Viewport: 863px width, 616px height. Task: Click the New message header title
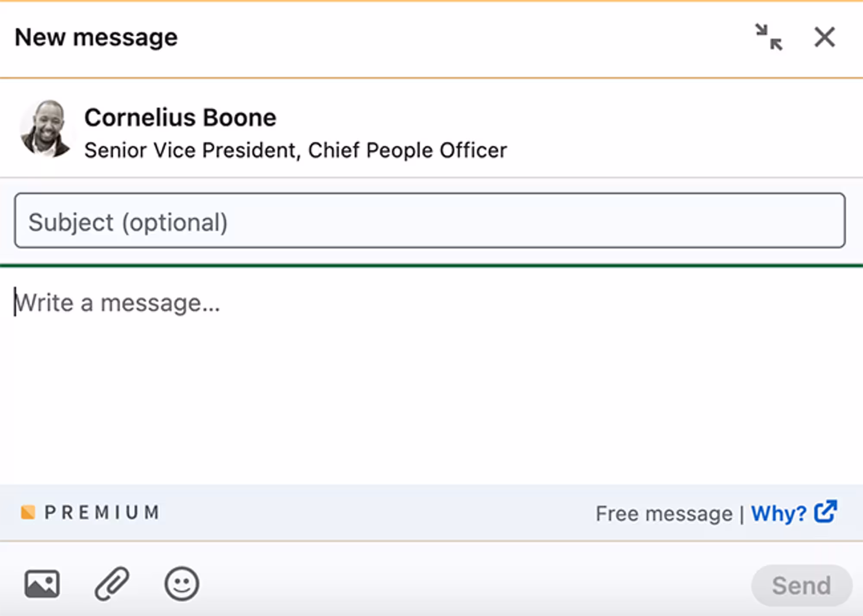[x=96, y=38]
